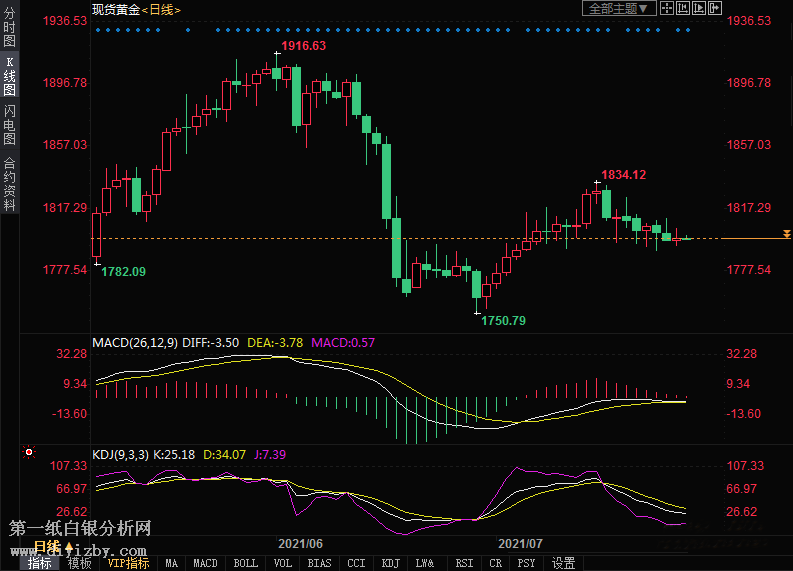793x571 pixels.
Task: Toggle the BOLL indicator
Action: click(245, 563)
